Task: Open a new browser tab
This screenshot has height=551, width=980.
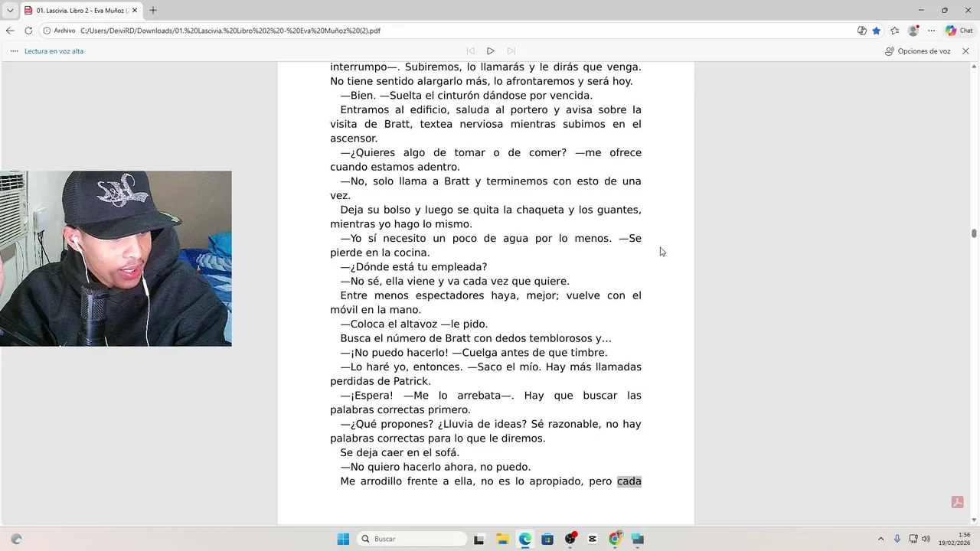Action: pyautogui.click(x=153, y=10)
